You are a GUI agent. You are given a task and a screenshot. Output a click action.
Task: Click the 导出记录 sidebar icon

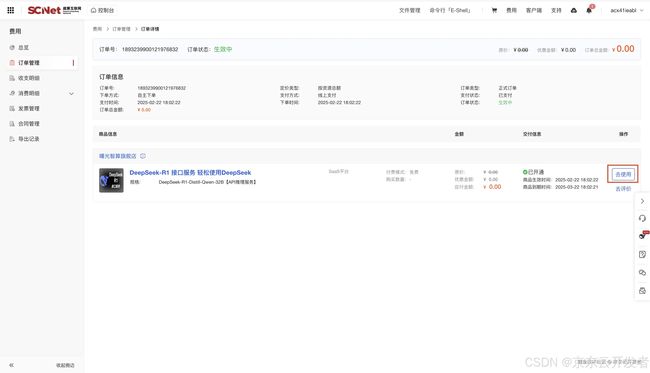(12, 139)
